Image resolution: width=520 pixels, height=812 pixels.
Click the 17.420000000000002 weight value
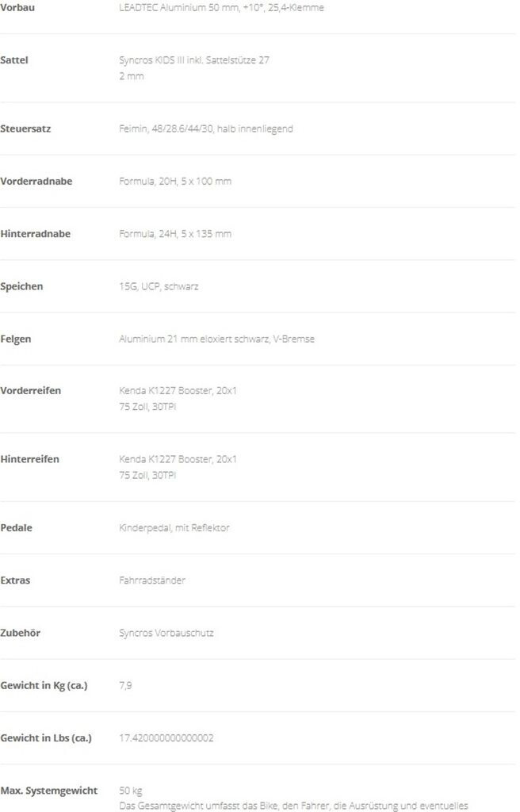[x=166, y=738]
